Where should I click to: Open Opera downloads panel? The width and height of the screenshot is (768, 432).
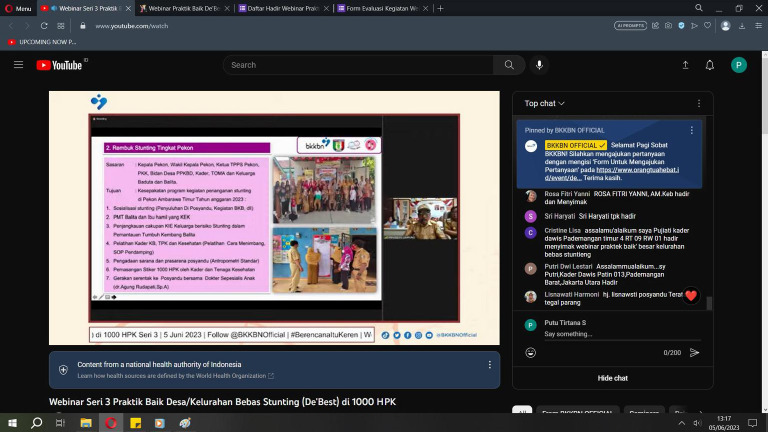pyautogui.click(x=742, y=25)
